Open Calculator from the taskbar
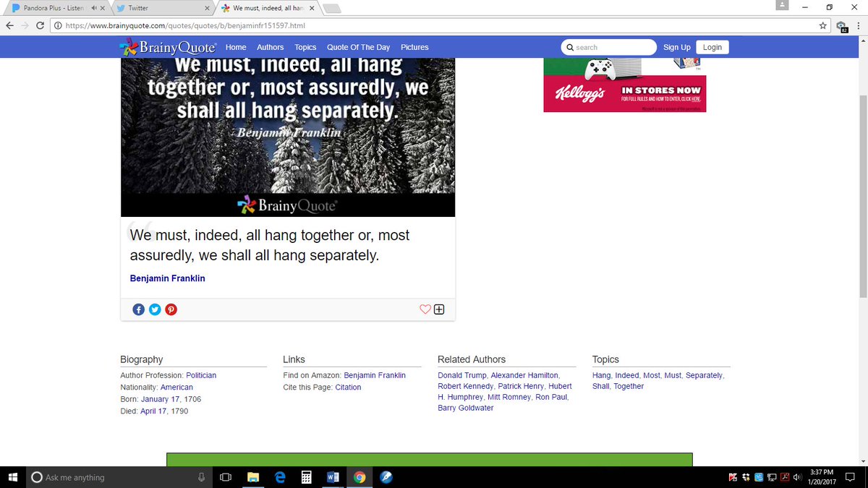This screenshot has width=868, height=488. tap(307, 477)
